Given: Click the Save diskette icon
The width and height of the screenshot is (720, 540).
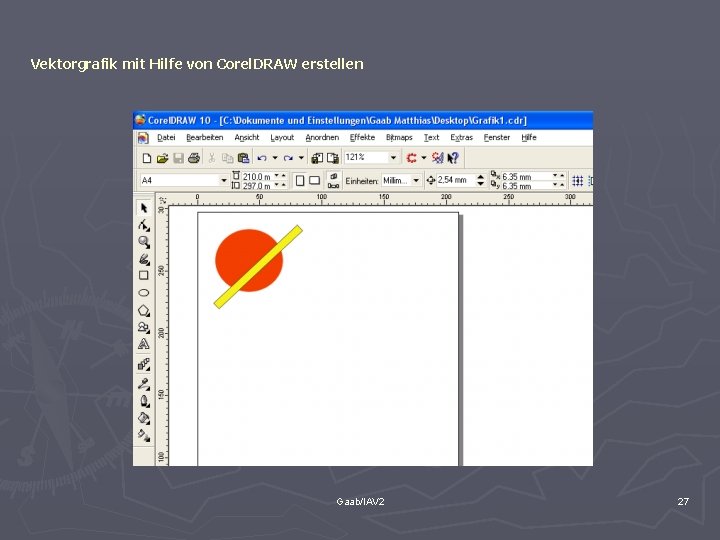Looking at the screenshot, I should point(178,158).
